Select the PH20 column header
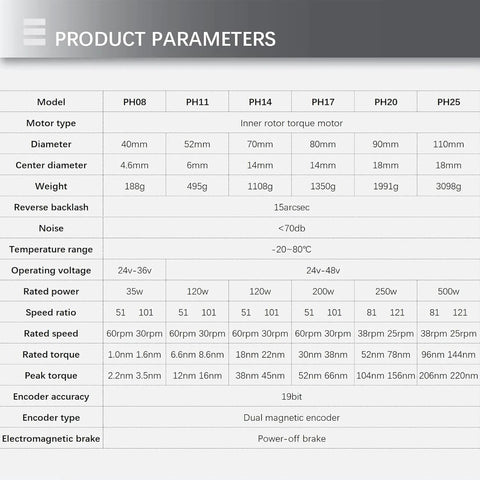The image size is (480, 480). tap(386, 102)
